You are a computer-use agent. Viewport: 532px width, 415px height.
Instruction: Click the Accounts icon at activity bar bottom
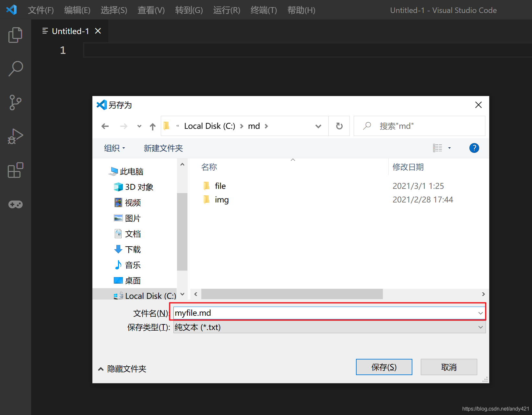(15, 204)
